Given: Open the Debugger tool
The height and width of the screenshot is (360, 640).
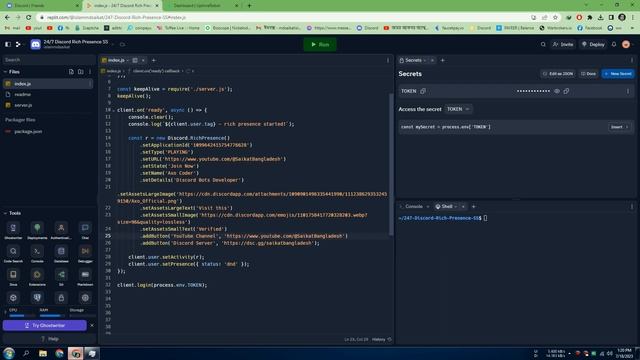Looking at the screenshot, I should 85,253.
